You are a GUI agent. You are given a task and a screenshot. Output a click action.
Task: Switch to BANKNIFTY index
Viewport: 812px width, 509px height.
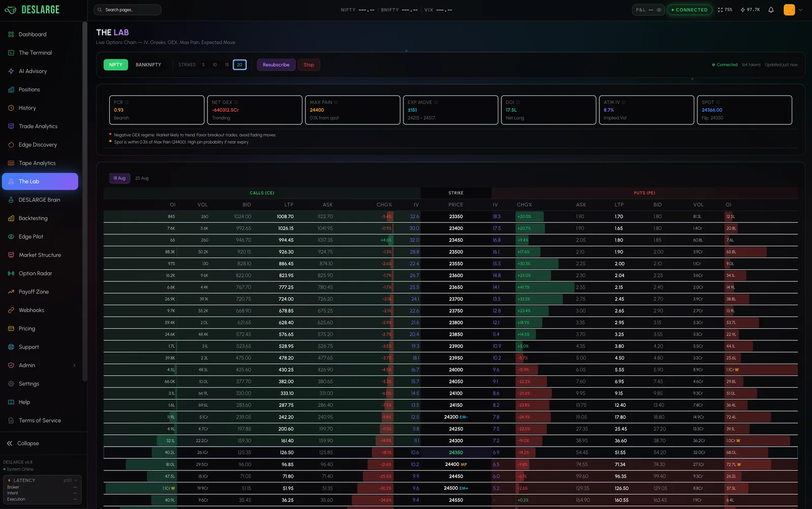(x=148, y=65)
